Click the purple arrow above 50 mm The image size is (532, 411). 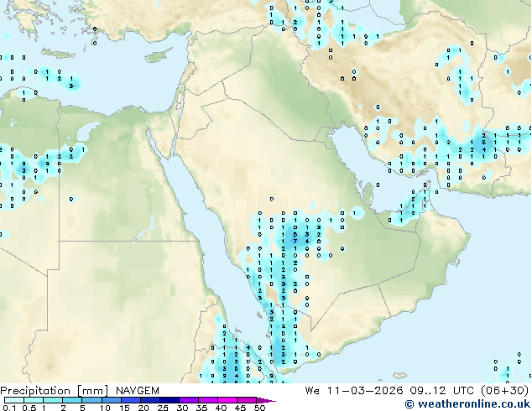pyautogui.click(x=266, y=400)
